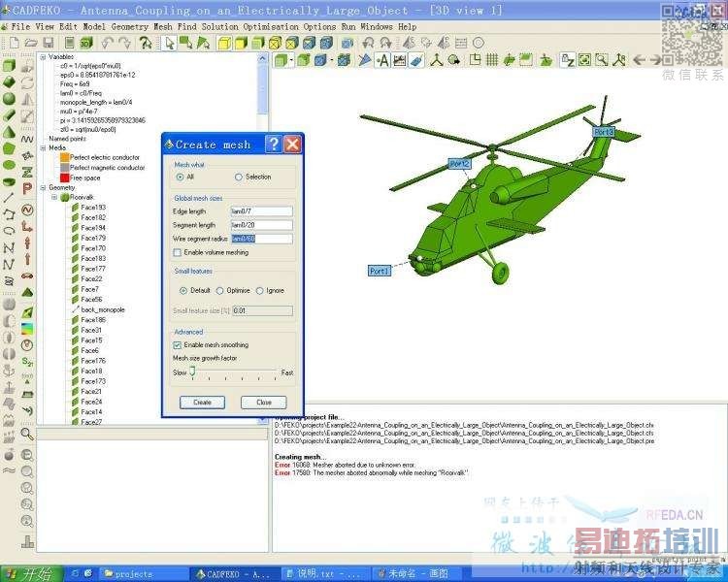This screenshot has width=728, height=582.
Task: Click the Undo arrow icon
Action: (107, 43)
